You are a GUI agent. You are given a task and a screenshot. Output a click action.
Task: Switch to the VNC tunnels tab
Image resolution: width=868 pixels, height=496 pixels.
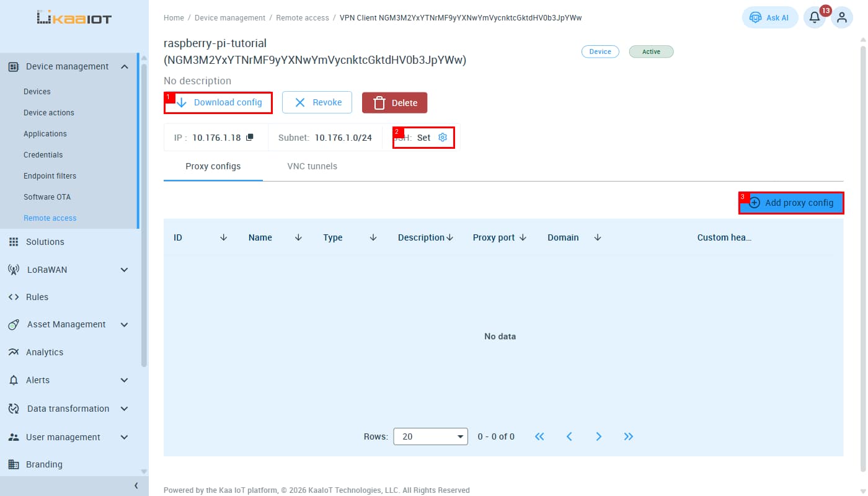[x=312, y=166]
